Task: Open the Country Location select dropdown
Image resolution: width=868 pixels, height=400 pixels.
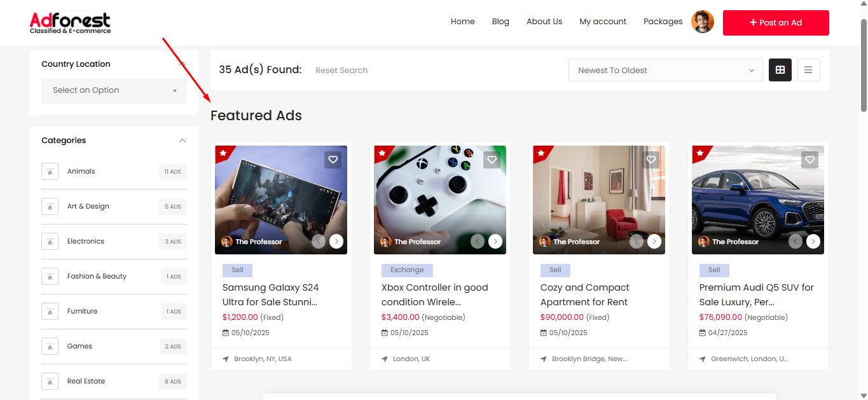Action: 114,90
